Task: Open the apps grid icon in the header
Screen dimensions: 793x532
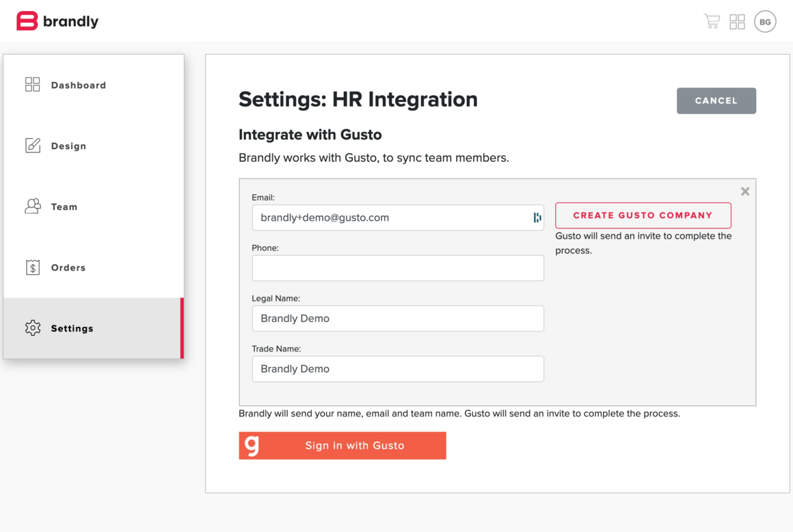Action: pos(738,22)
